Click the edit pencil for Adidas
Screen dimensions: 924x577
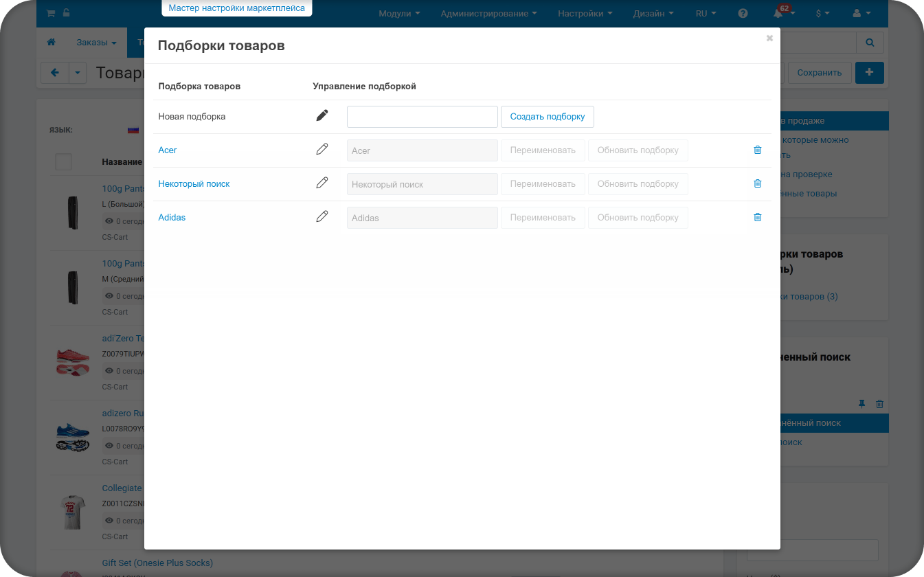point(322,216)
